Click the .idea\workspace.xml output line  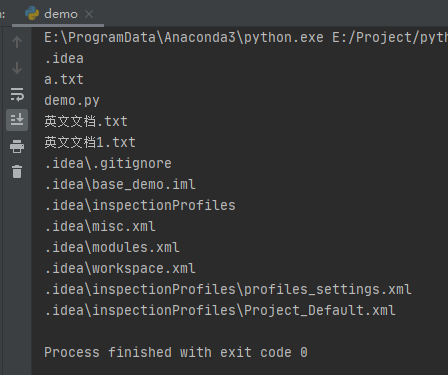120,269
